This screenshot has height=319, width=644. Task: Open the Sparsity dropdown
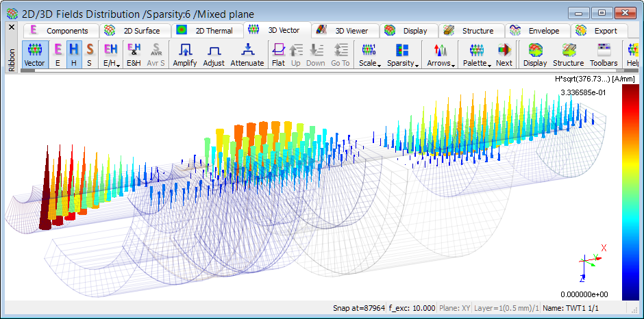pyautogui.click(x=402, y=54)
